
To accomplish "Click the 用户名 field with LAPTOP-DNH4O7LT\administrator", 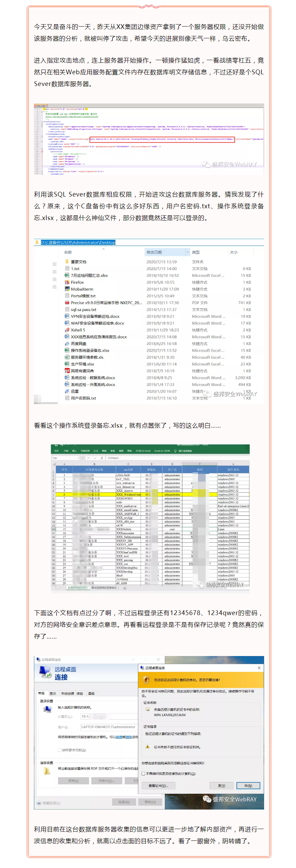I will (109, 727).
